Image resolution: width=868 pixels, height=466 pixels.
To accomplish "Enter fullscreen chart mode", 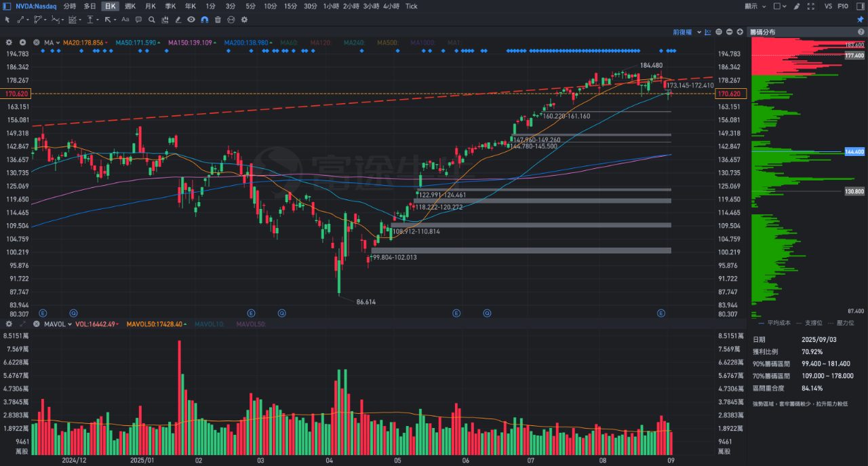I will (811, 6).
